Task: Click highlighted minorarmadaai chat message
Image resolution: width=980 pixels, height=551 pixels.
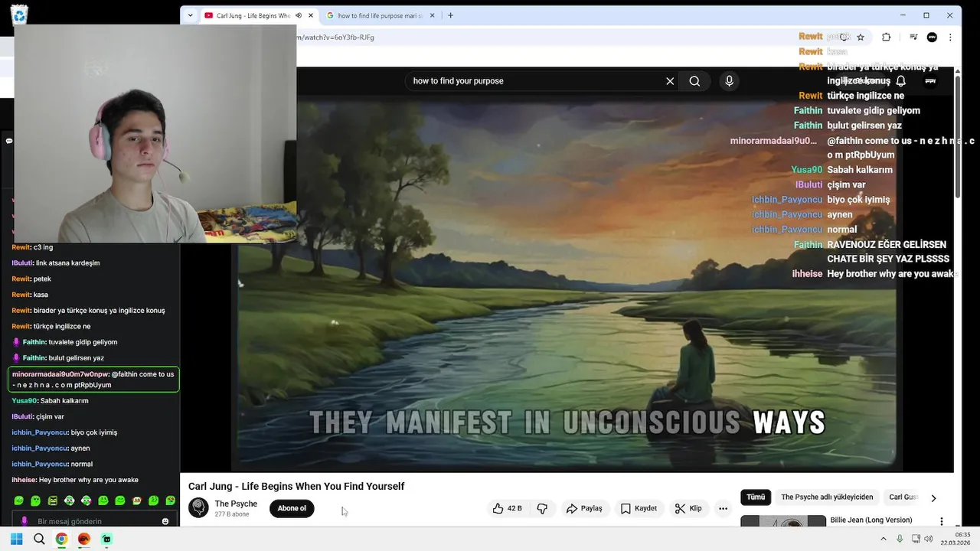Action: 93,380
